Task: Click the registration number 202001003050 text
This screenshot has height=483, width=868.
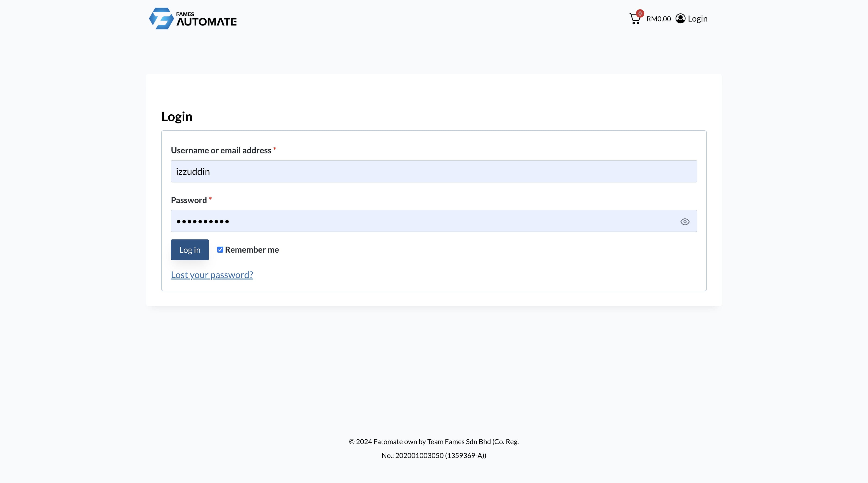Action: [419, 455]
